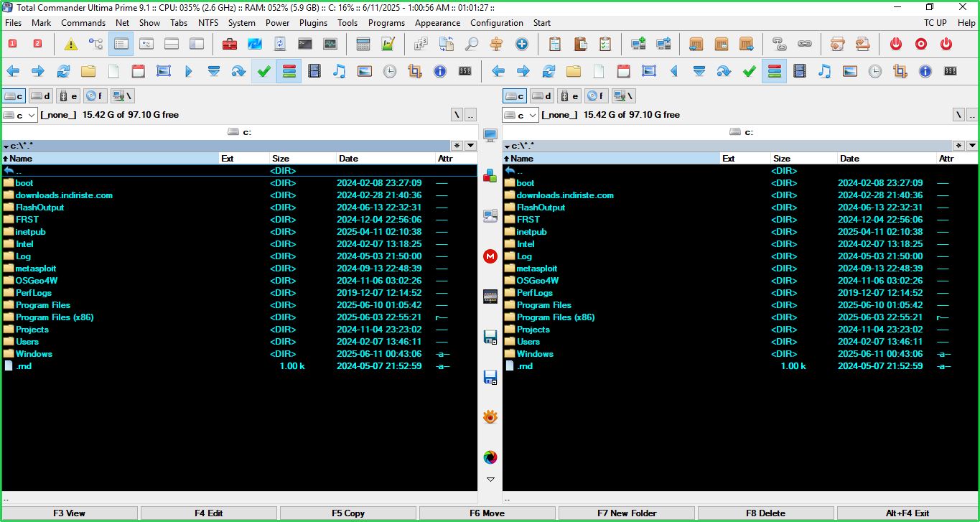Click the red target circle power icon
The image size is (980, 522).
point(921,44)
